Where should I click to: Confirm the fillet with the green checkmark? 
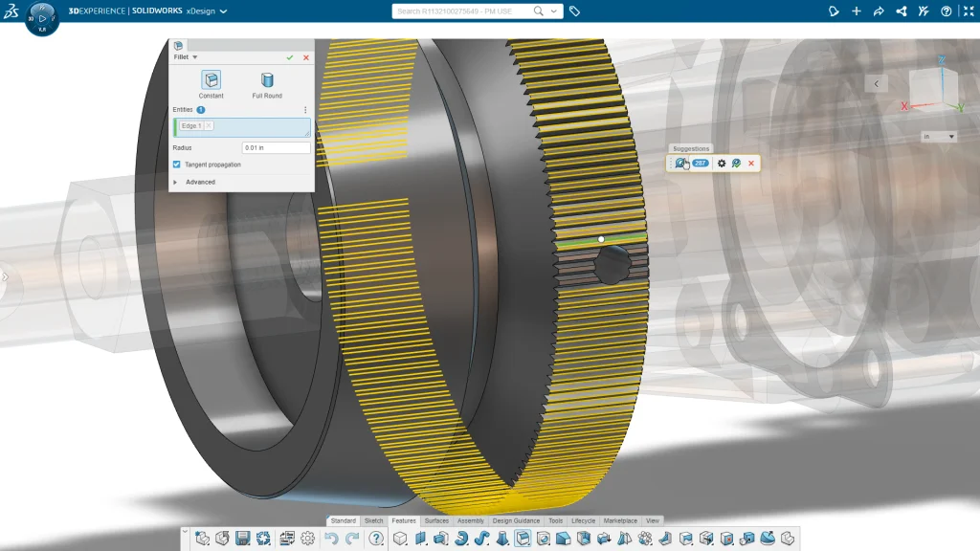(290, 57)
